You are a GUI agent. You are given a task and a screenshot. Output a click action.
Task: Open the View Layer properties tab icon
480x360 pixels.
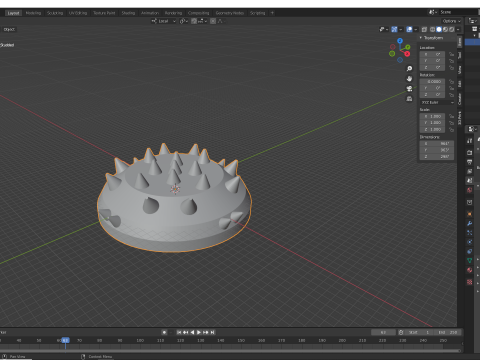pos(470,171)
